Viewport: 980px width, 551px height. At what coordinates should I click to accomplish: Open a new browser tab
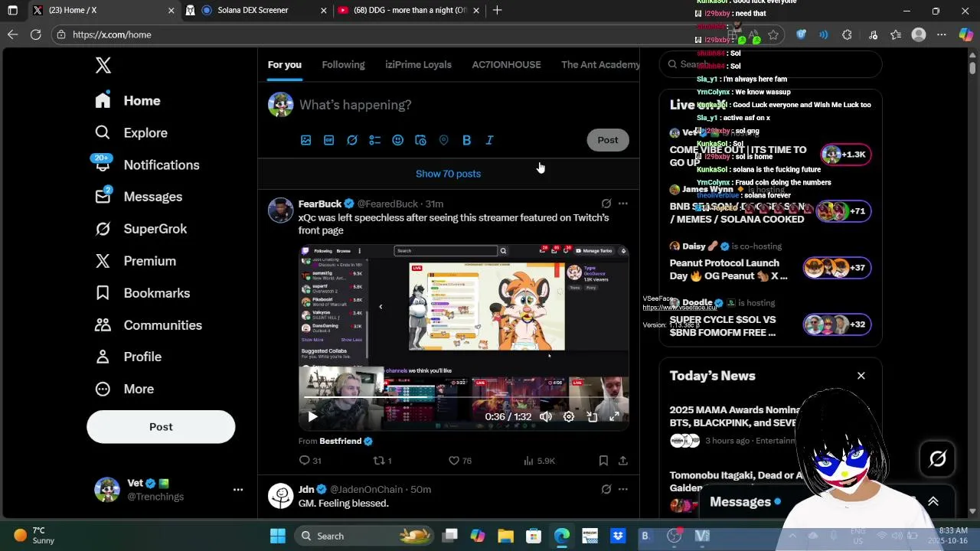click(497, 10)
